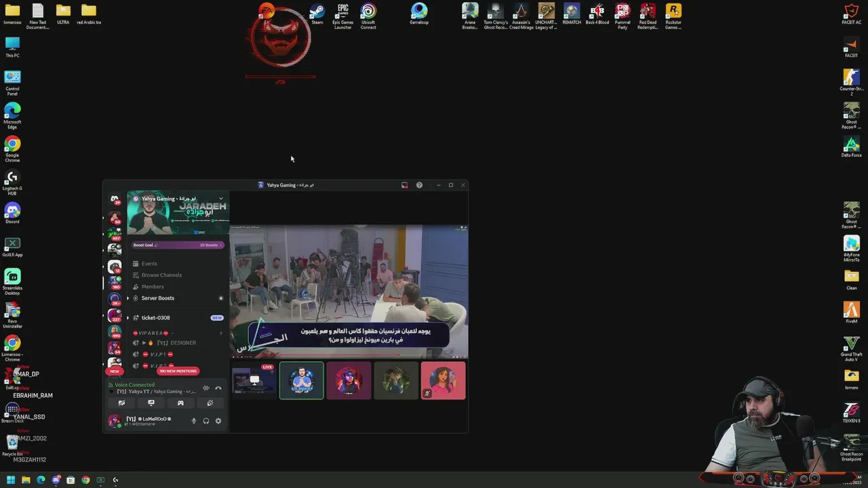Open FiveM desktop icon
This screenshot has width=868, height=488.
coord(852,313)
